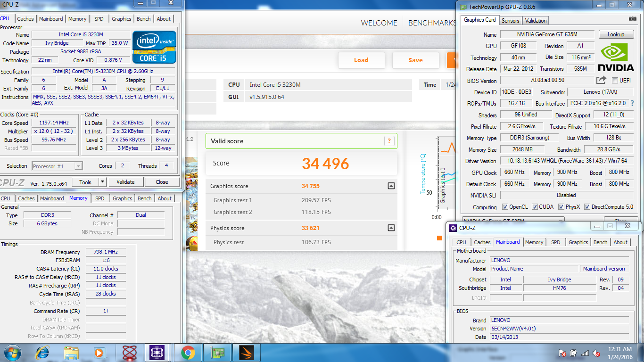Open Bench tab in top CPU-Z window
This screenshot has width=644, height=362.
[x=144, y=19]
